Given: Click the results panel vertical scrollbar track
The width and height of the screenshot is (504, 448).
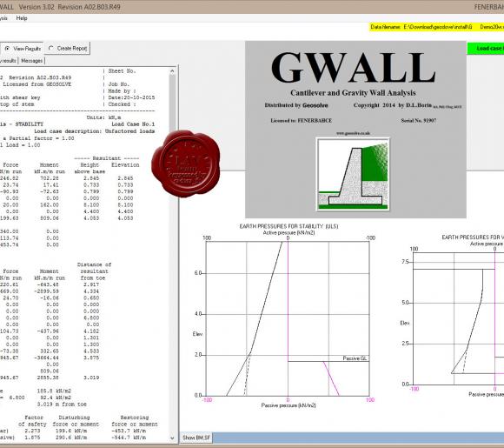Looking at the screenshot, I should point(172,254).
